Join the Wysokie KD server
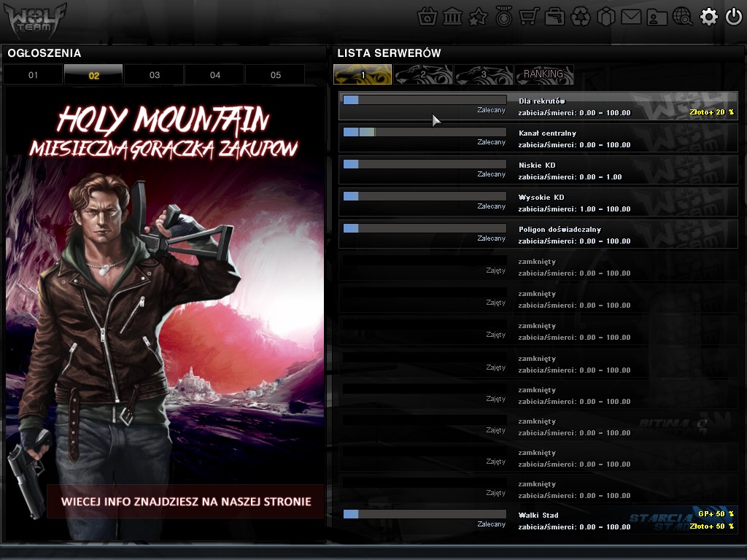This screenshot has width=747, height=560. pyautogui.click(x=538, y=202)
